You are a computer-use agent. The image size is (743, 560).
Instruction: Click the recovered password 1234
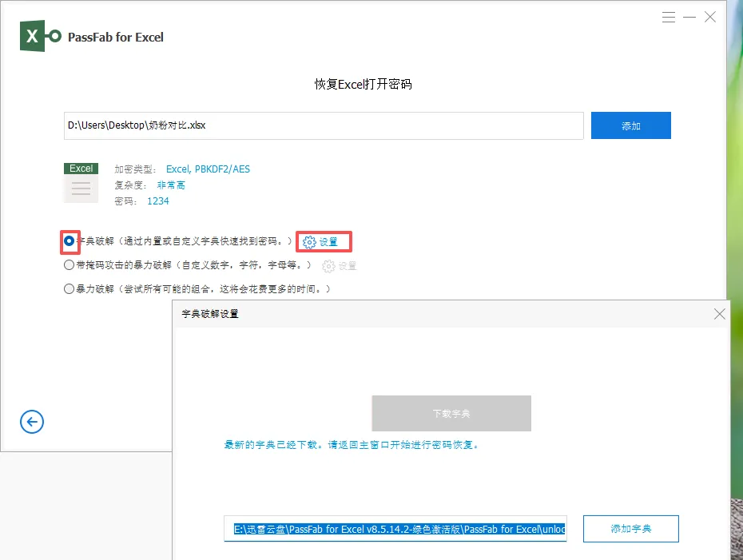coord(158,201)
